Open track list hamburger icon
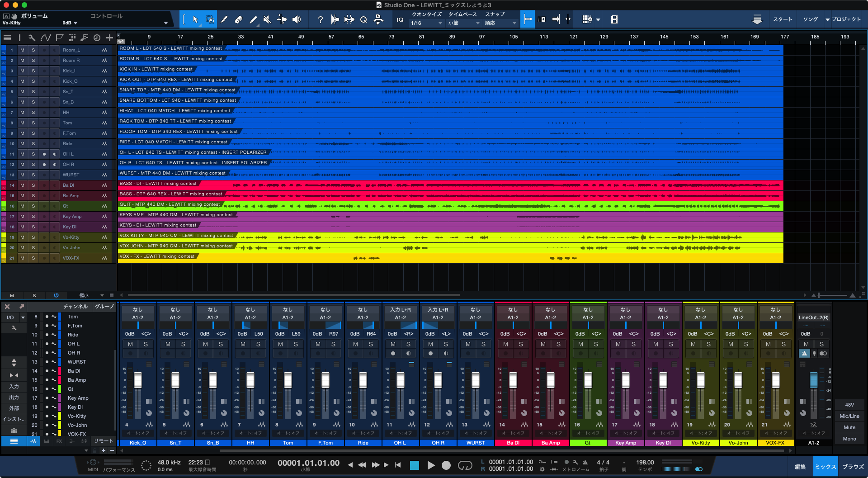Image resolution: width=868 pixels, height=478 pixels. click(7, 38)
